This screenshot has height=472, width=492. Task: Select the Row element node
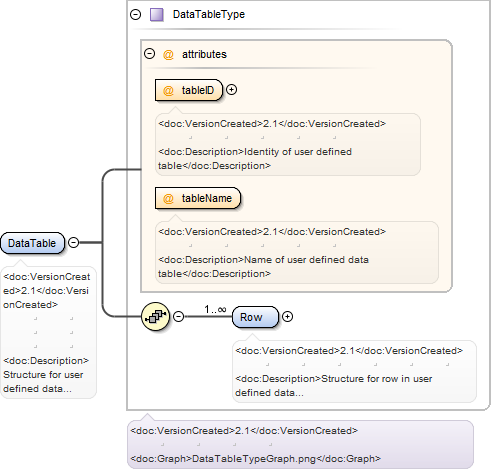coord(255,317)
